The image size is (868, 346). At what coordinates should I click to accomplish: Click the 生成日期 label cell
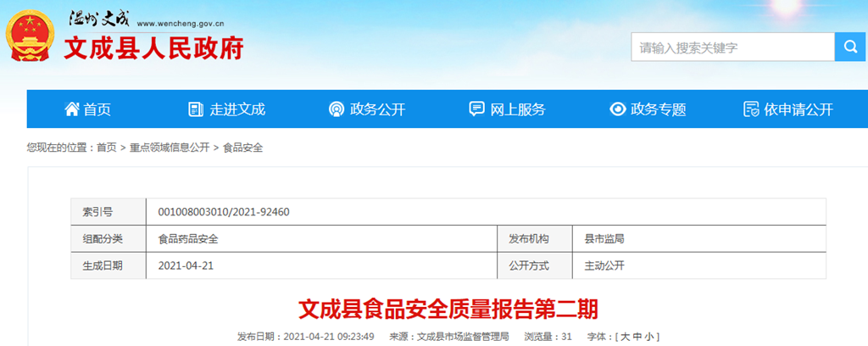(108, 265)
